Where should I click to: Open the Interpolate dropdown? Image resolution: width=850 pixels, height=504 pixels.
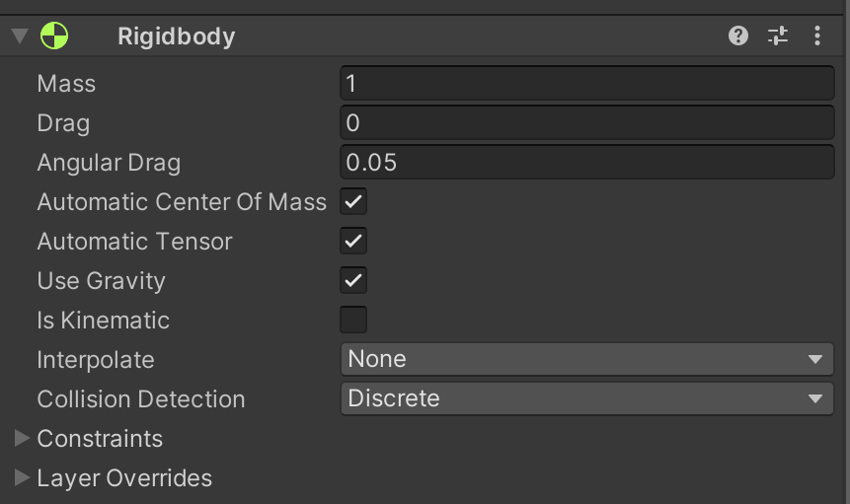pyautogui.click(x=587, y=360)
